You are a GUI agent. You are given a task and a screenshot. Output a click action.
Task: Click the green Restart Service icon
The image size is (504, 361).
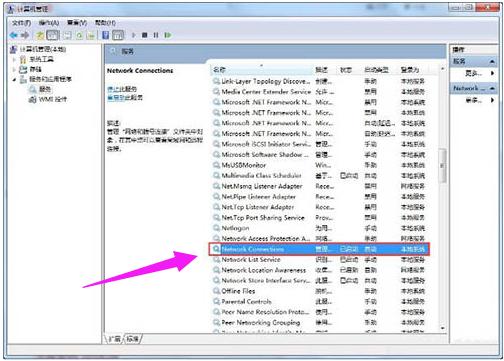pyautogui.click(x=168, y=35)
